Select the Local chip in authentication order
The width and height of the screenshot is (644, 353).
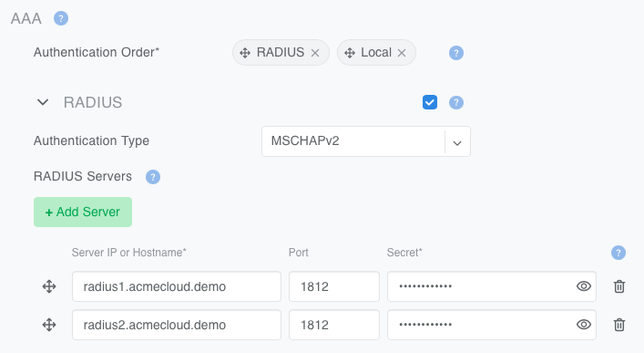(376, 52)
